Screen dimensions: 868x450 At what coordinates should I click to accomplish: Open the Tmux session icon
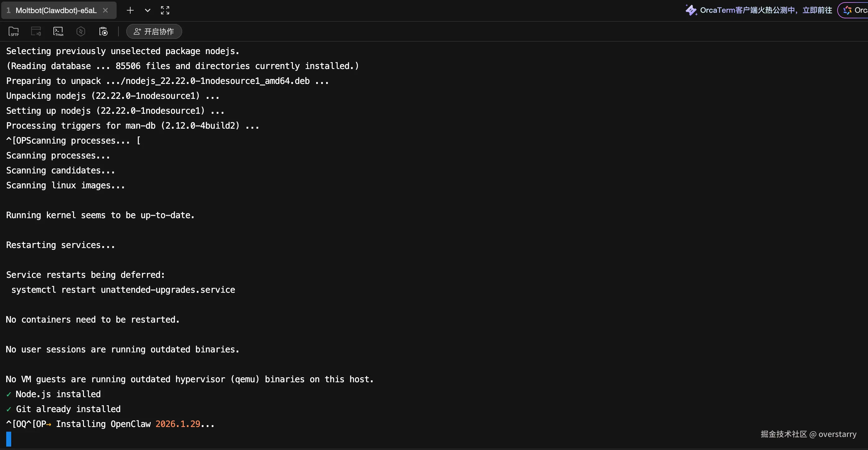coord(58,31)
